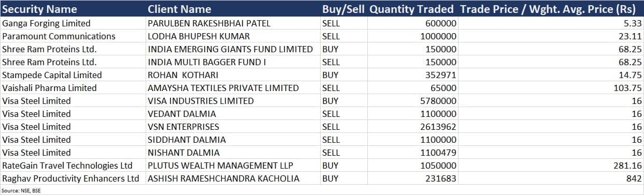Select the Trade Price / Wght. Avg. Price header

coord(551,9)
